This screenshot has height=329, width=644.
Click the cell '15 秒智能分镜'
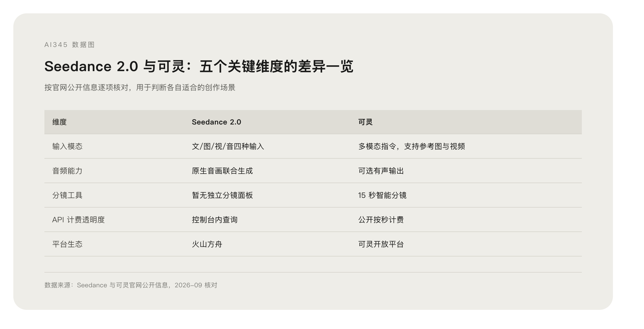point(382,195)
